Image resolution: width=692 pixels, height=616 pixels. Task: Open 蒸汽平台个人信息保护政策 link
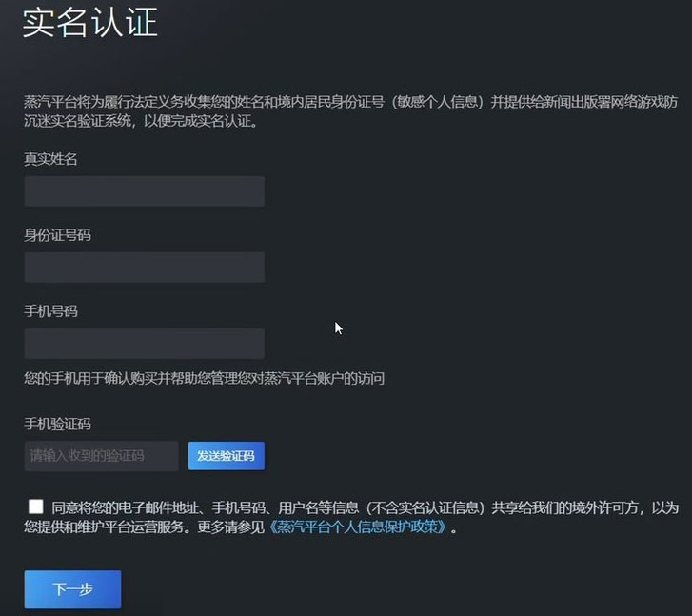(x=358, y=527)
